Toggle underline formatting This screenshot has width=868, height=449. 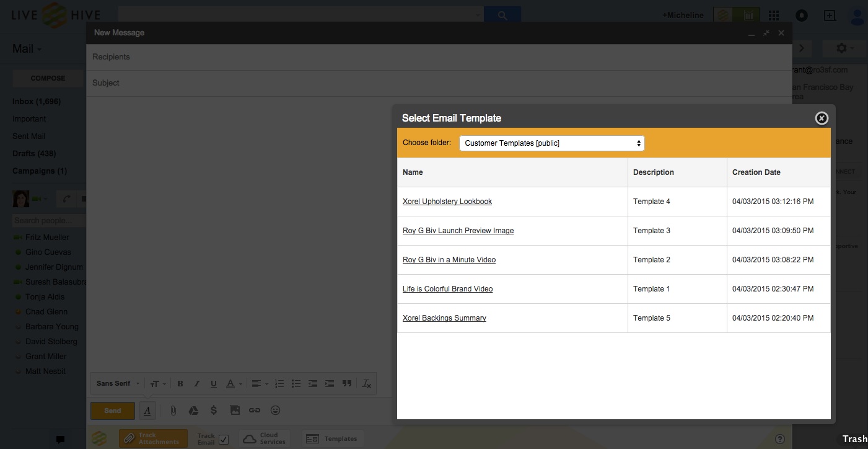point(213,383)
